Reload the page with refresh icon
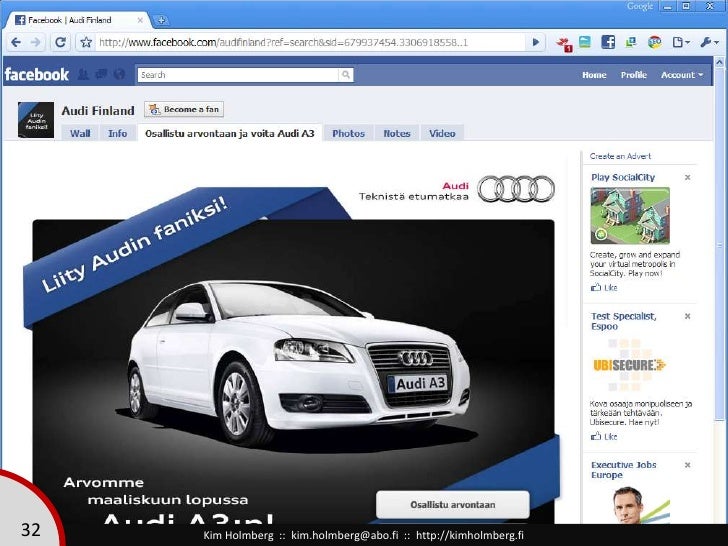Screen dimensions: 728x546 (x=60, y=42)
